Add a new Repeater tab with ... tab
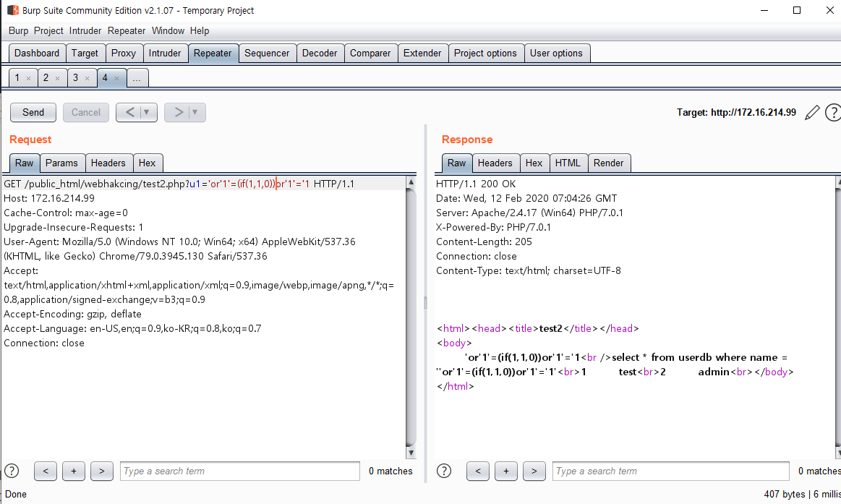Image resolution: width=841 pixels, height=504 pixels. click(137, 78)
